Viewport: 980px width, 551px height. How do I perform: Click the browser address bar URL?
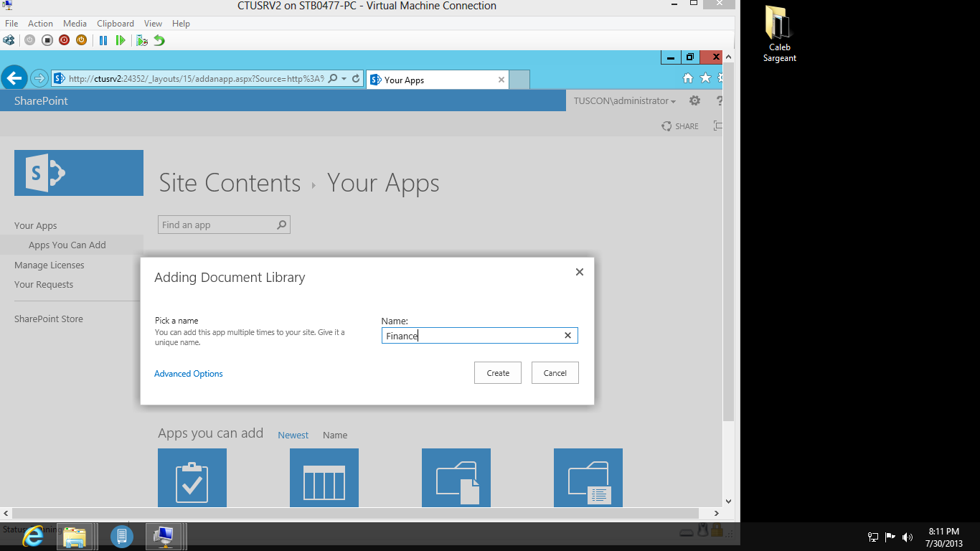click(196, 79)
